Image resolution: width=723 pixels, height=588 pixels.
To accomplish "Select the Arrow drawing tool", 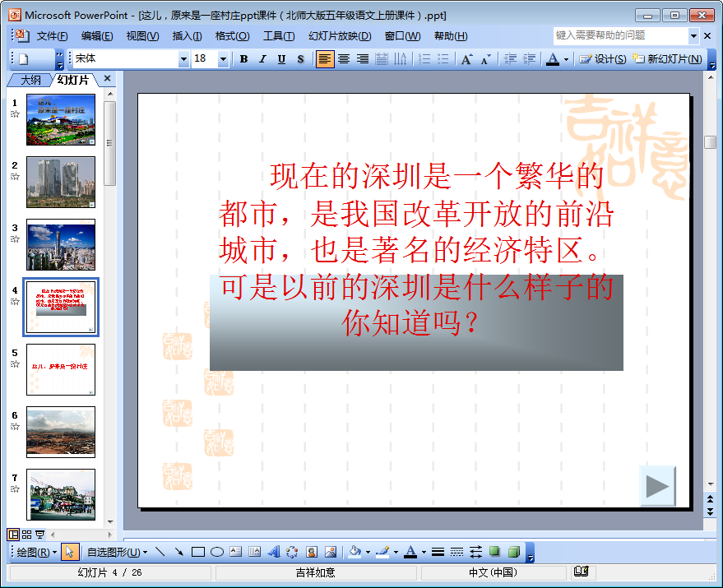I will (179, 552).
